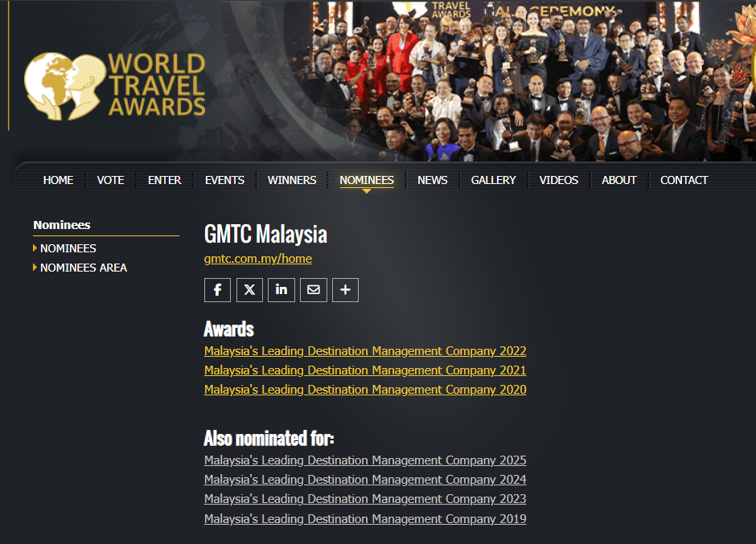View the 2025 Destination Management Company nomination
The height and width of the screenshot is (544, 756).
(x=365, y=460)
